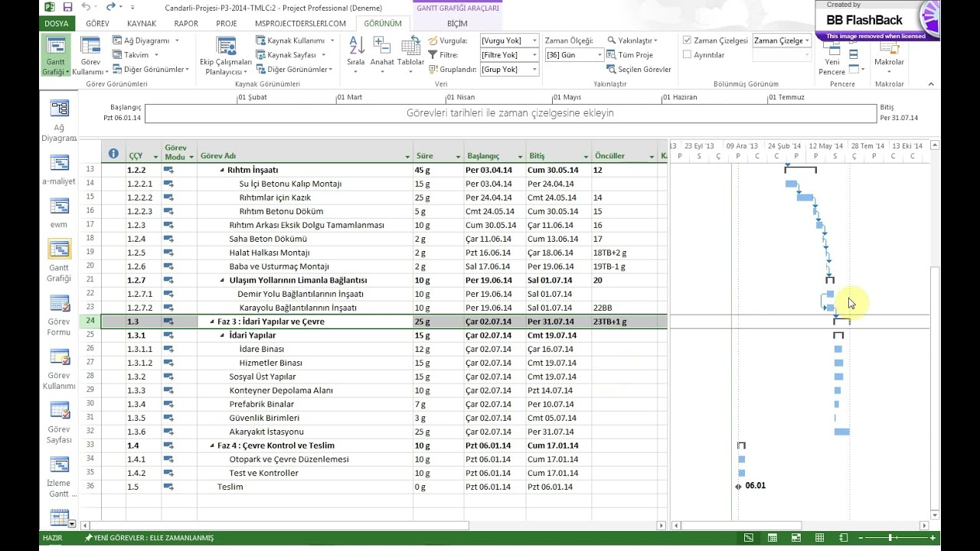Collapse Ulaşım Yollarının Limanla Bağlantısı task
This screenshot has height=551, width=980.
pos(223,280)
